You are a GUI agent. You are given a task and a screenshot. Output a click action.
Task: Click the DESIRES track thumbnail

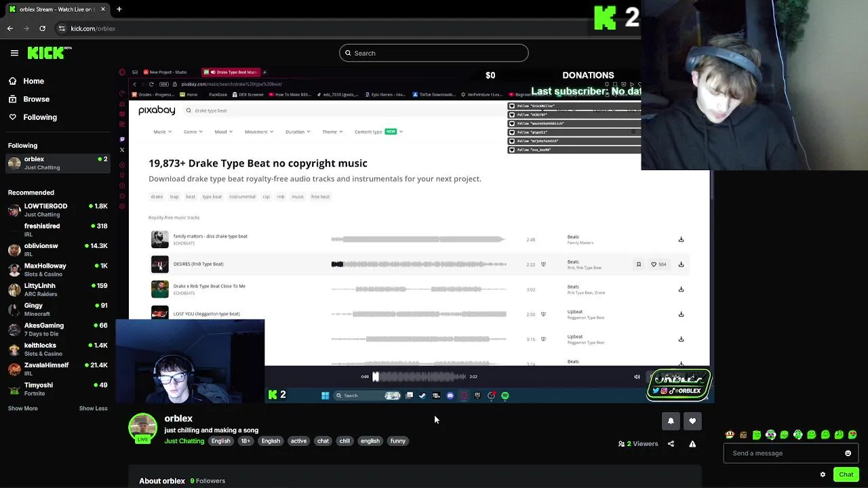pyautogui.click(x=159, y=264)
